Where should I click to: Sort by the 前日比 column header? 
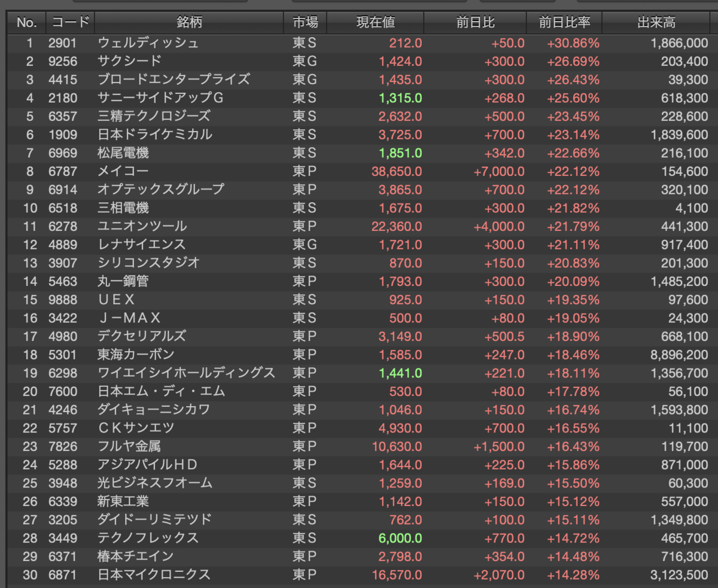pos(475,23)
